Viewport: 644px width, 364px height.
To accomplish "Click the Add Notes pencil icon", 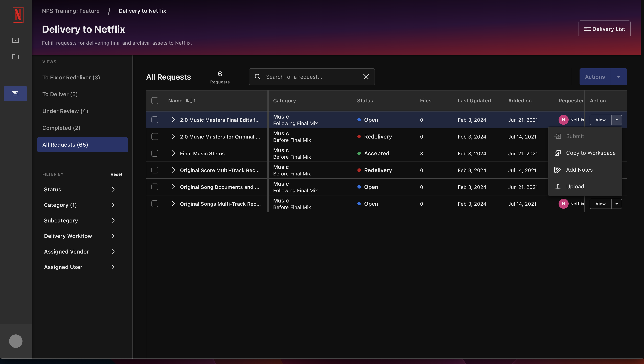I will pyautogui.click(x=558, y=170).
